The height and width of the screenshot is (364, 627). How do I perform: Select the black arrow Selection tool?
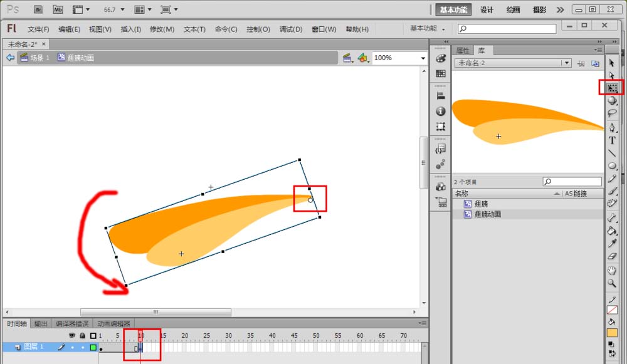(x=611, y=63)
